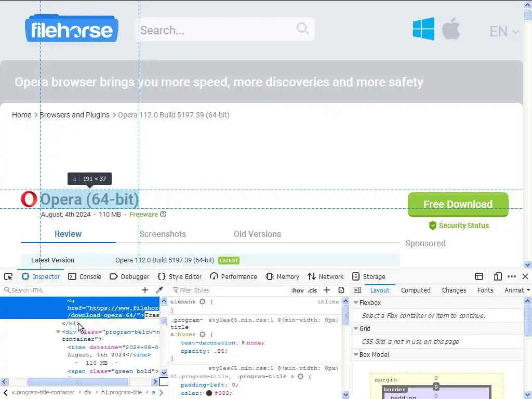The width and height of the screenshot is (532, 399).
Task: Collapse the Grid section
Action: (x=356, y=328)
